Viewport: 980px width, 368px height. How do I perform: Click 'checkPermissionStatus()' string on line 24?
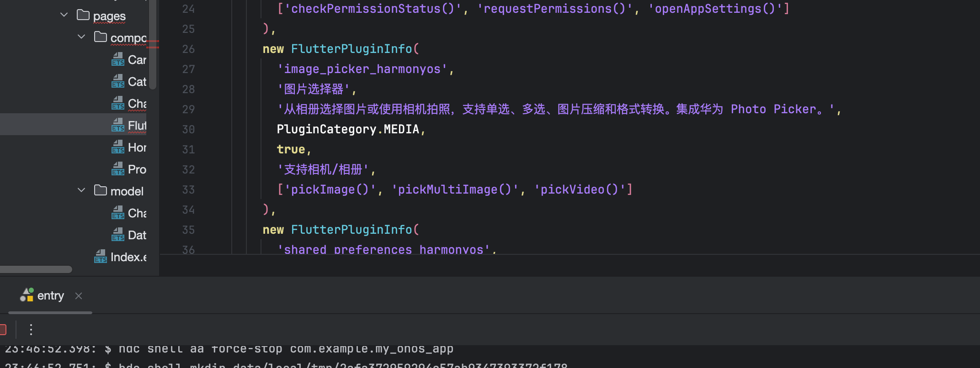click(x=373, y=9)
